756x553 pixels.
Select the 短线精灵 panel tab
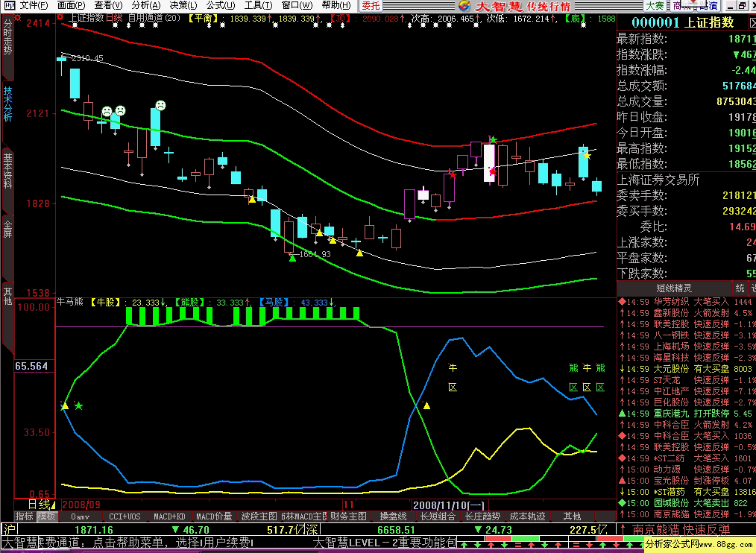tap(674, 288)
